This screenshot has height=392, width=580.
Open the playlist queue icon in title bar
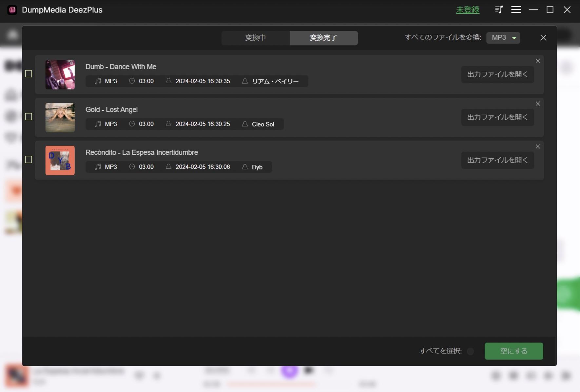(499, 10)
